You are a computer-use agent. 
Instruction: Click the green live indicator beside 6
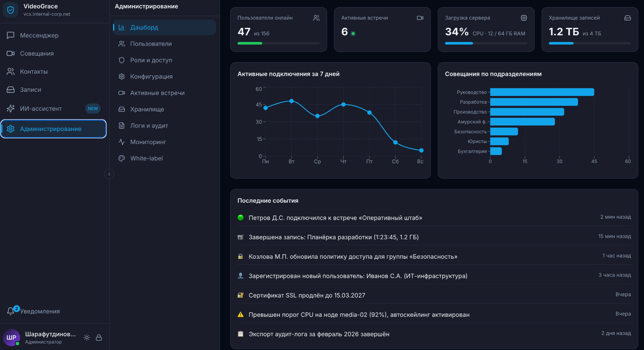click(353, 34)
